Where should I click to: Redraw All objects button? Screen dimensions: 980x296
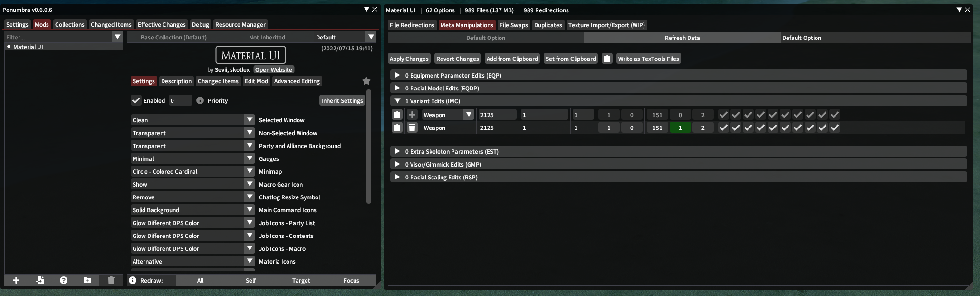point(201,280)
